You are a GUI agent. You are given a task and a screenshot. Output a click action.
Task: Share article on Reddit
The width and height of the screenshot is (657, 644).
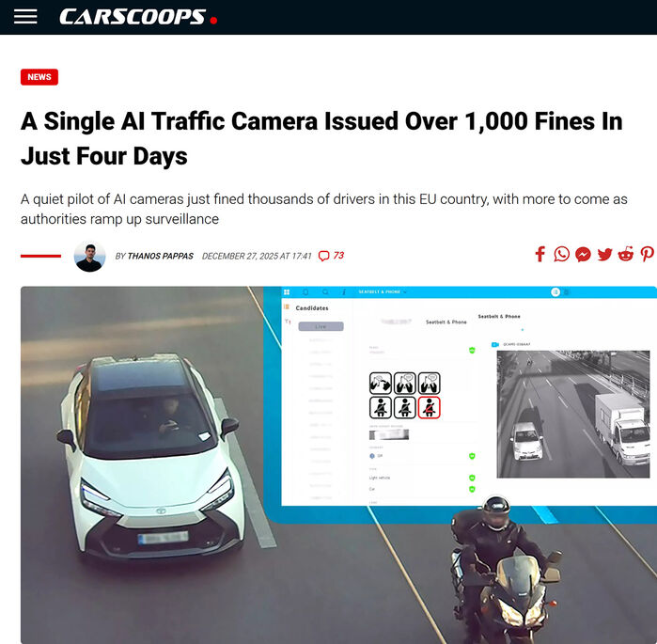click(x=626, y=254)
